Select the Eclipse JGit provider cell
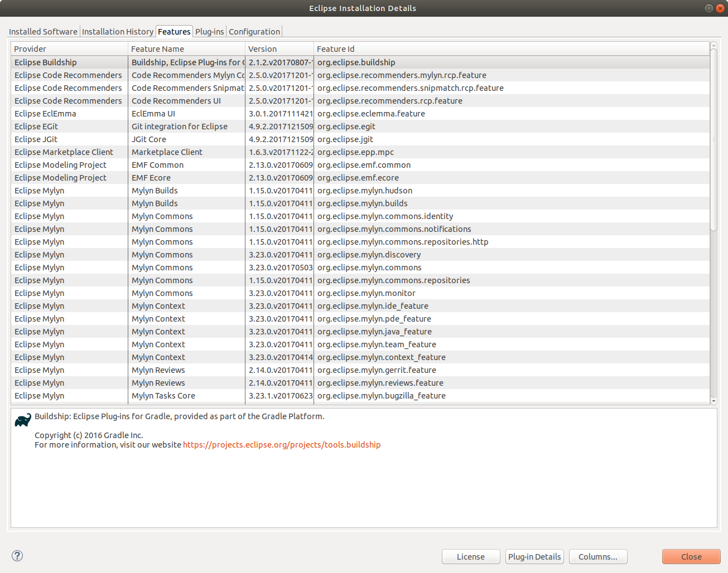Image resolution: width=728 pixels, height=573 pixels. (x=36, y=139)
